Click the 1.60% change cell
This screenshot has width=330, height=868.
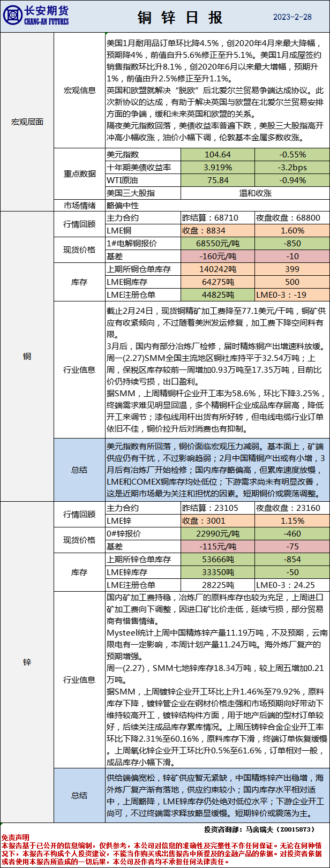pos(292,231)
